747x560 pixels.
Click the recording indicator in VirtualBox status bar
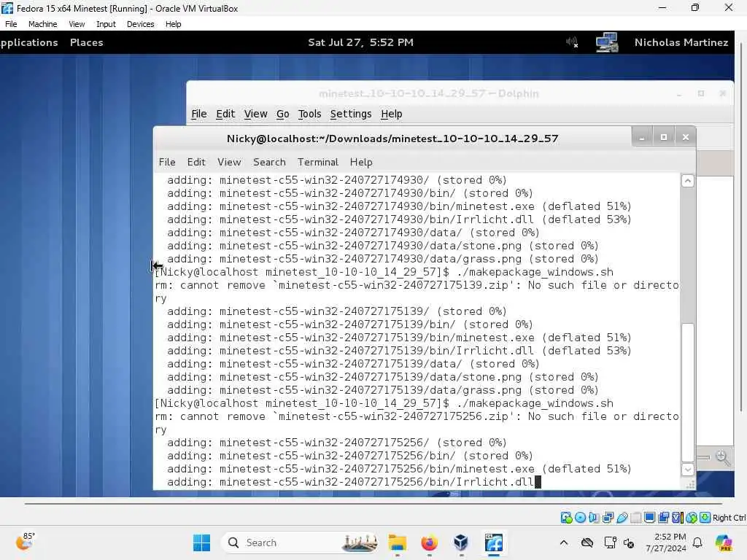(663, 518)
